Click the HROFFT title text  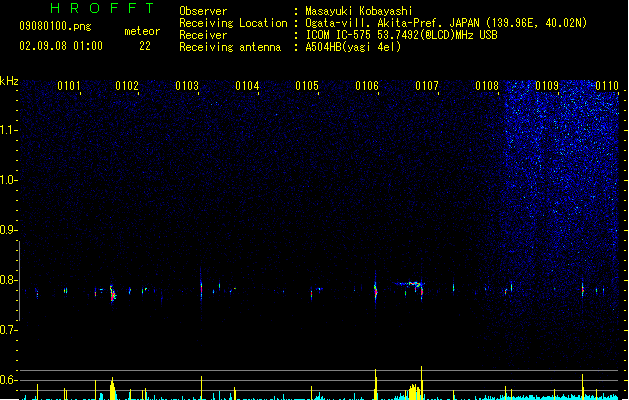103,8
